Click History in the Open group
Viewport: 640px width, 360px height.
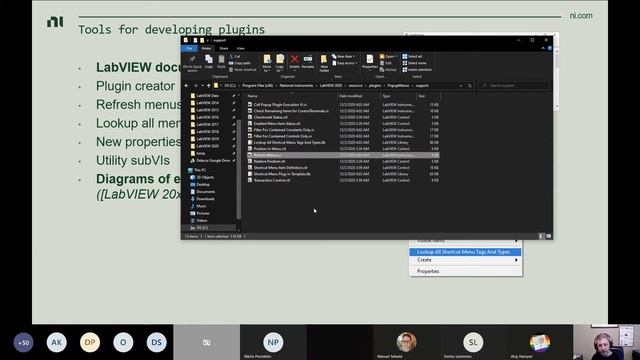[x=388, y=69]
